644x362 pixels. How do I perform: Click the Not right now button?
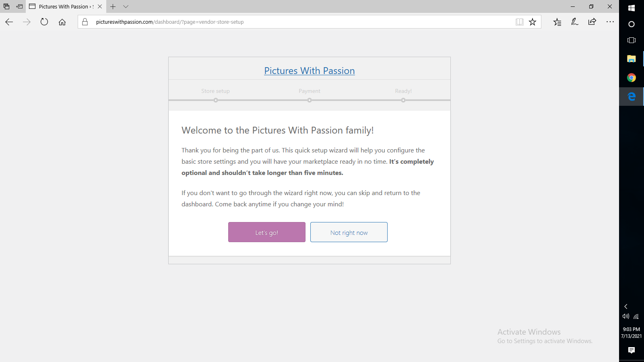(349, 232)
